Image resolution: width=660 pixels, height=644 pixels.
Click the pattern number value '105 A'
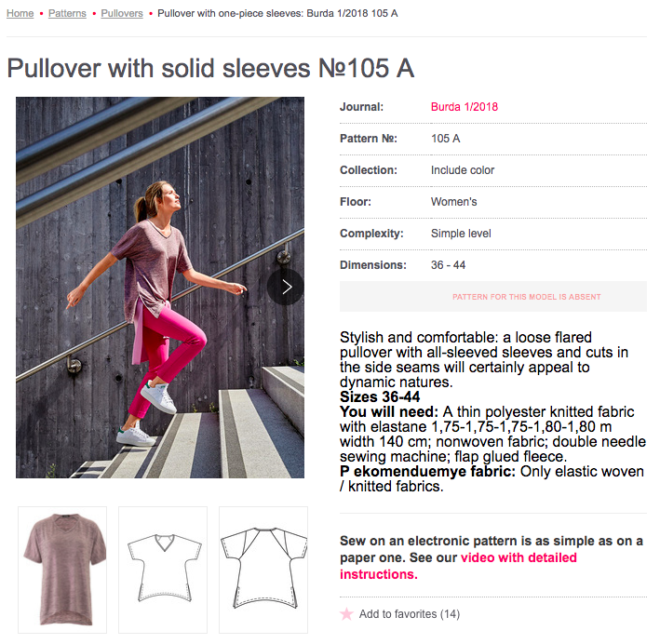446,139
